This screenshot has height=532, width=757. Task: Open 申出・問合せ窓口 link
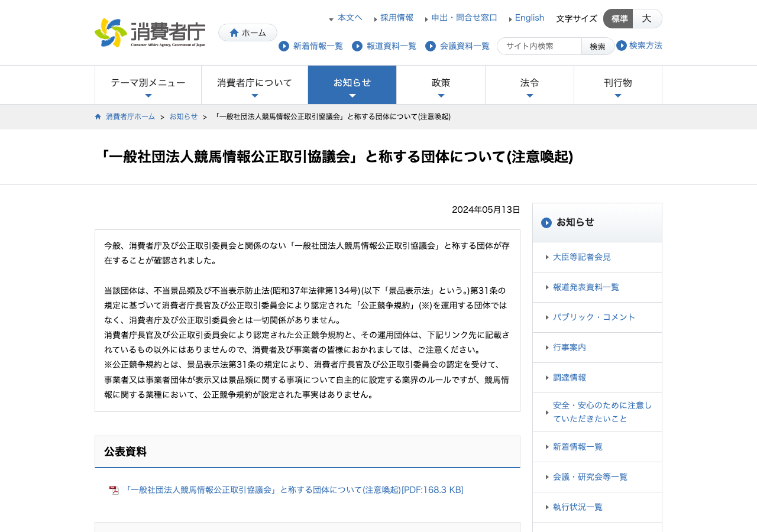pos(464,18)
